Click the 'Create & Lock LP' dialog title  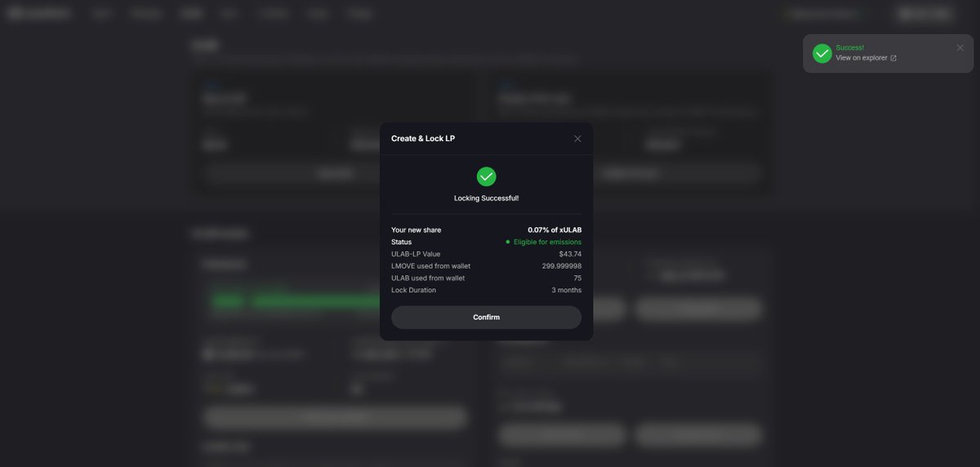pos(423,139)
